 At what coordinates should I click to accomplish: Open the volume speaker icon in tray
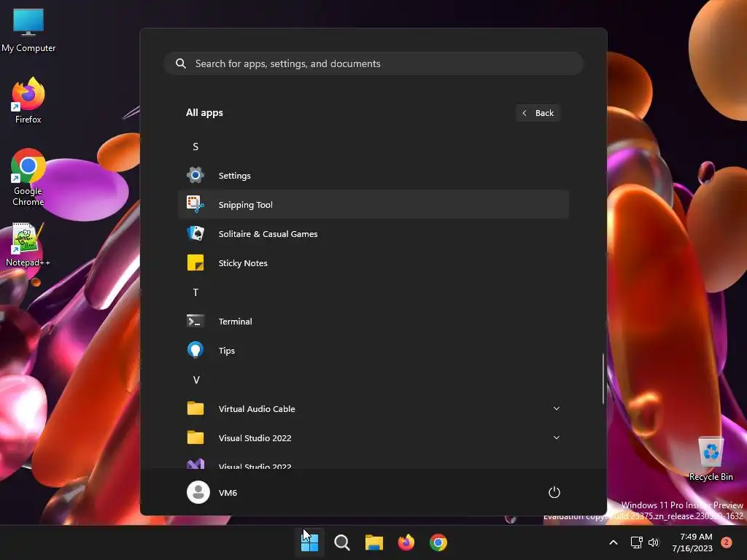point(654,542)
